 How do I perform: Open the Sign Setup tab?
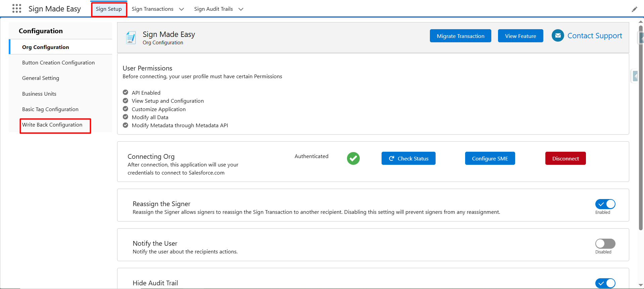tap(109, 9)
